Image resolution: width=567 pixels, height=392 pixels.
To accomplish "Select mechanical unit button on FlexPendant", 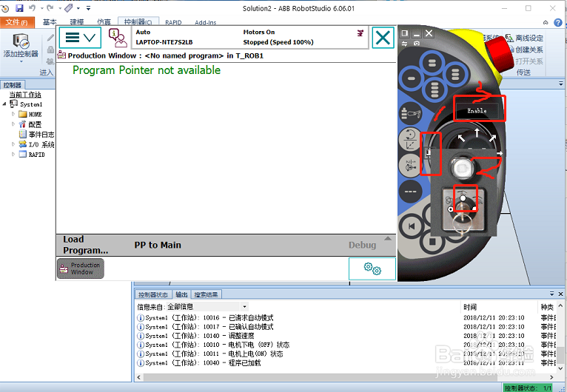I will (x=411, y=114).
